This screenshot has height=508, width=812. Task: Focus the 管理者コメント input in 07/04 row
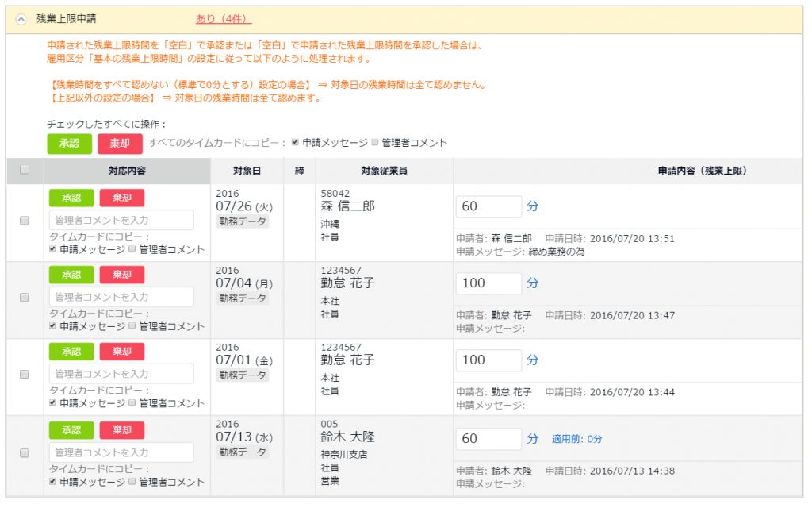point(121,297)
